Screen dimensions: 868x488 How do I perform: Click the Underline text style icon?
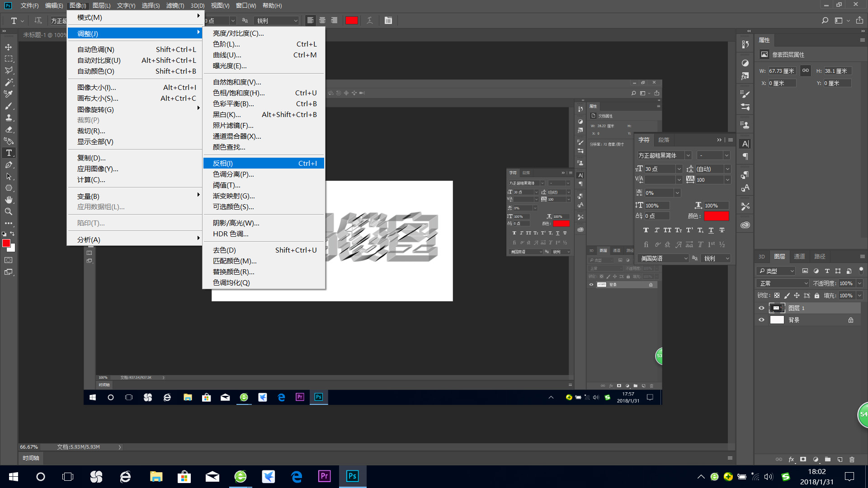pyautogui.click(x=711, y=230)
